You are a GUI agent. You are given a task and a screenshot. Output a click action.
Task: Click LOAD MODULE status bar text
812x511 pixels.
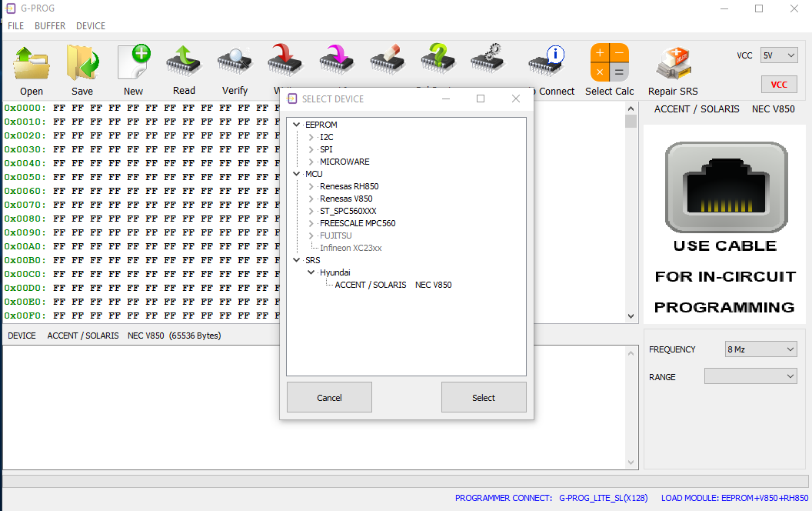tap(734, 498)
